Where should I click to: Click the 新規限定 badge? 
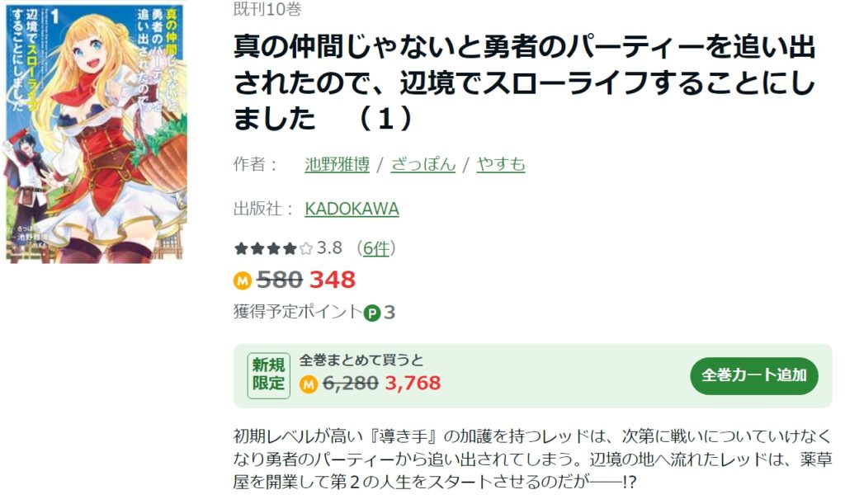pyautogui.click(x=268, y=375)
